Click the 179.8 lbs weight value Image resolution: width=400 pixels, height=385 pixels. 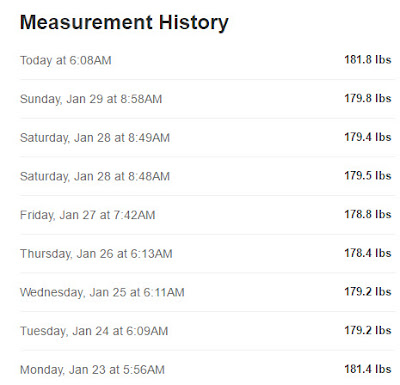(368, 98)
